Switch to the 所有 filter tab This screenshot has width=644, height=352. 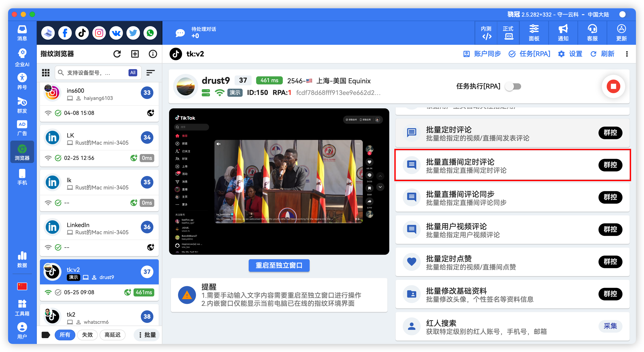65,335
